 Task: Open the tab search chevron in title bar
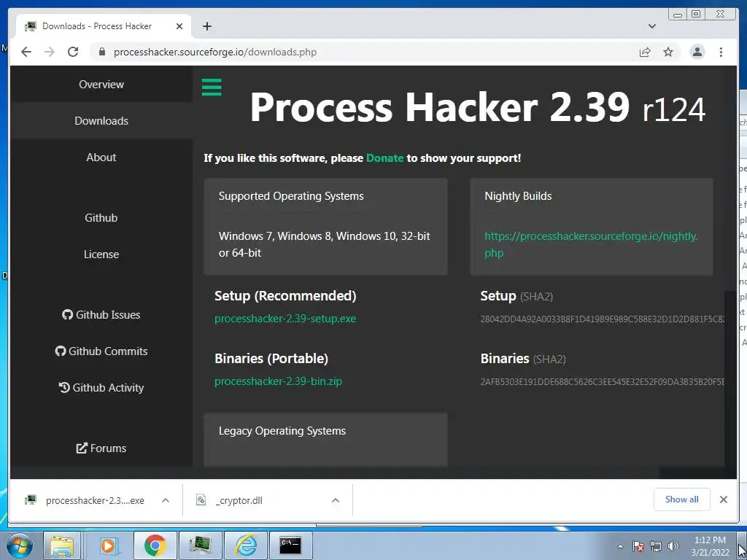click(x=651, y=26)
